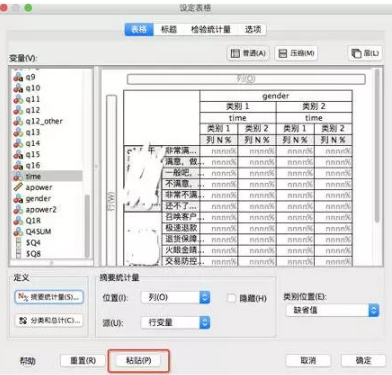Open the 检验统计量 tab
Screen dimensions: 392x375
[211, 29]
